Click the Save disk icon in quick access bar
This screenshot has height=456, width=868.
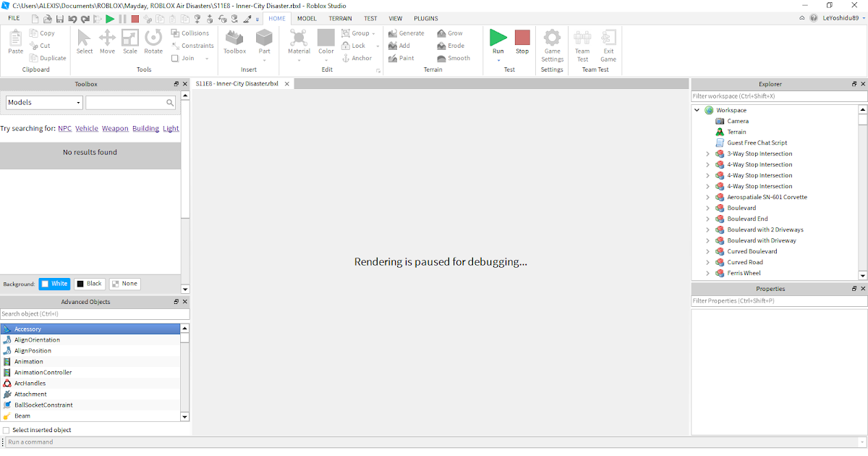[60, 18]
